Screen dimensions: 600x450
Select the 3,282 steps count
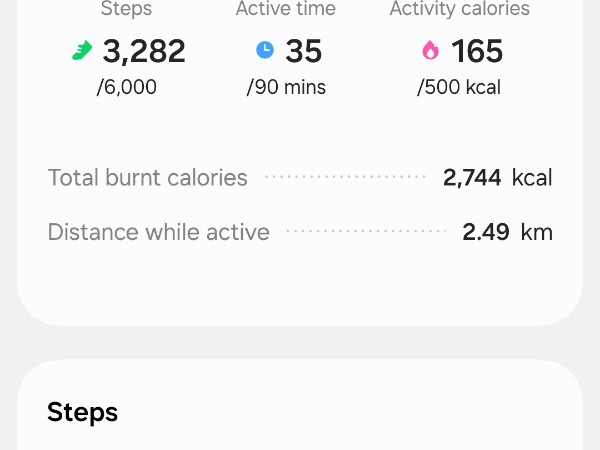coord(143,51)
